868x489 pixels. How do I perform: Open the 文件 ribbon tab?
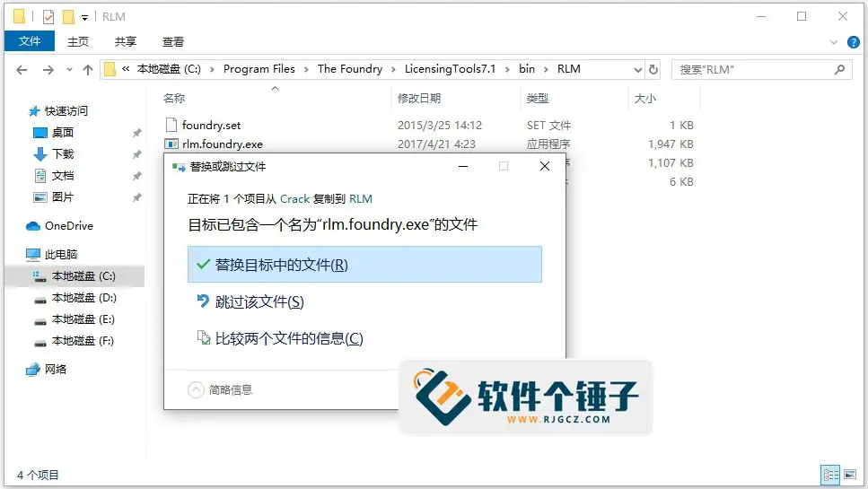[30, 41]
